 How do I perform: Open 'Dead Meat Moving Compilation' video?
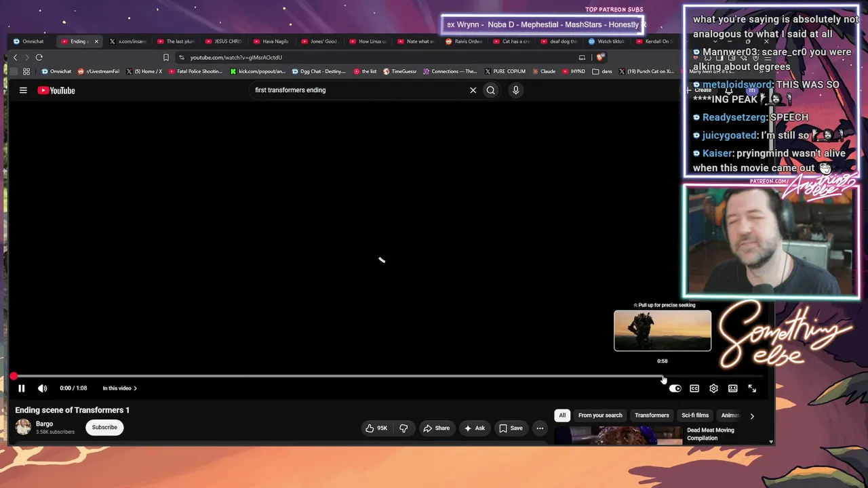tap(711, 434)
